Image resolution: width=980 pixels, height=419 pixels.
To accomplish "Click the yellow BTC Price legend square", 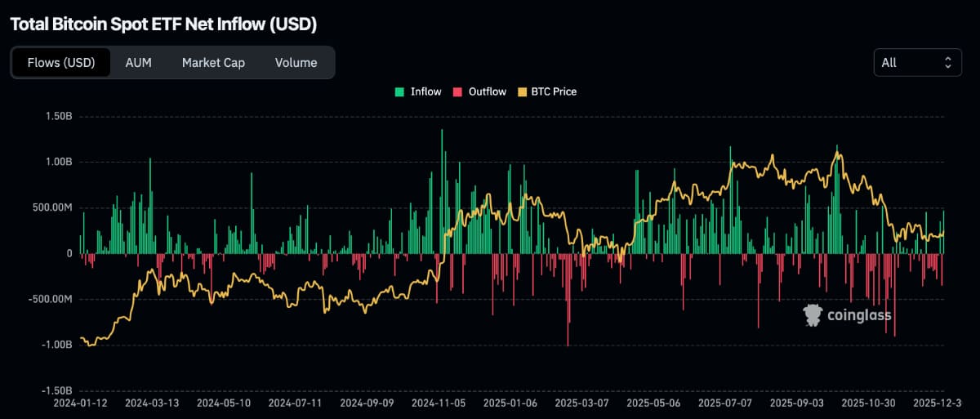I will (522, 91).
